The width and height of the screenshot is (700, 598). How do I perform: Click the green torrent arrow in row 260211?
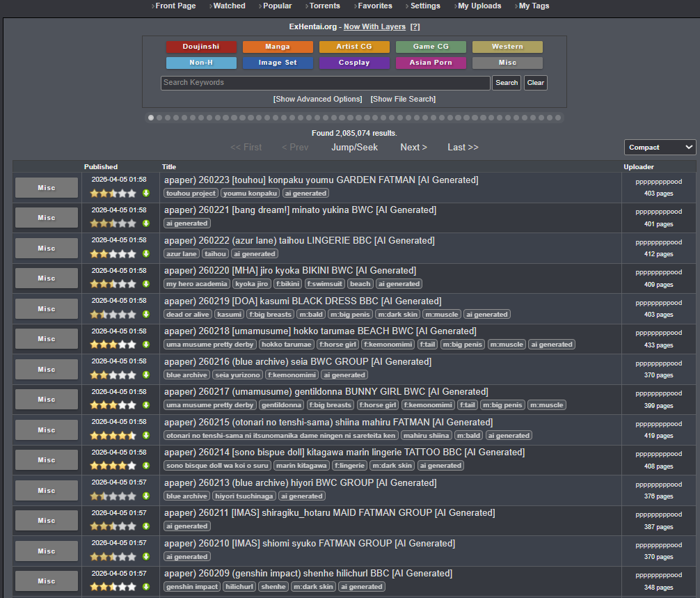point(146,526)
